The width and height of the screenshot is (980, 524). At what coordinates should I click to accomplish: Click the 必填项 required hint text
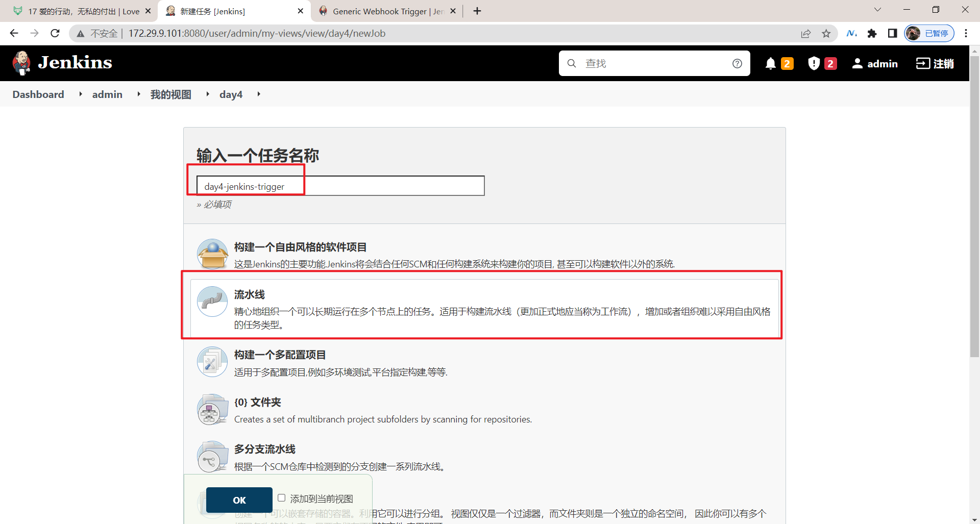click(217, 204)
